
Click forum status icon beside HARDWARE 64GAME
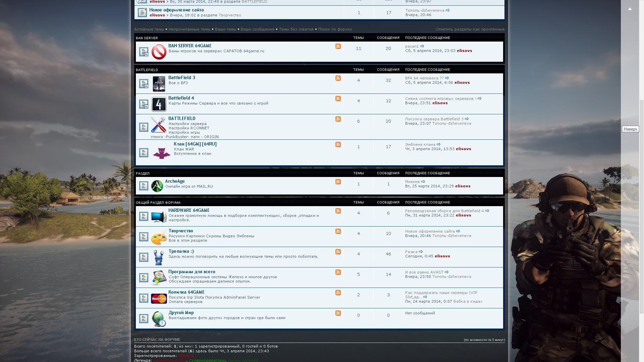coord(144,217)
